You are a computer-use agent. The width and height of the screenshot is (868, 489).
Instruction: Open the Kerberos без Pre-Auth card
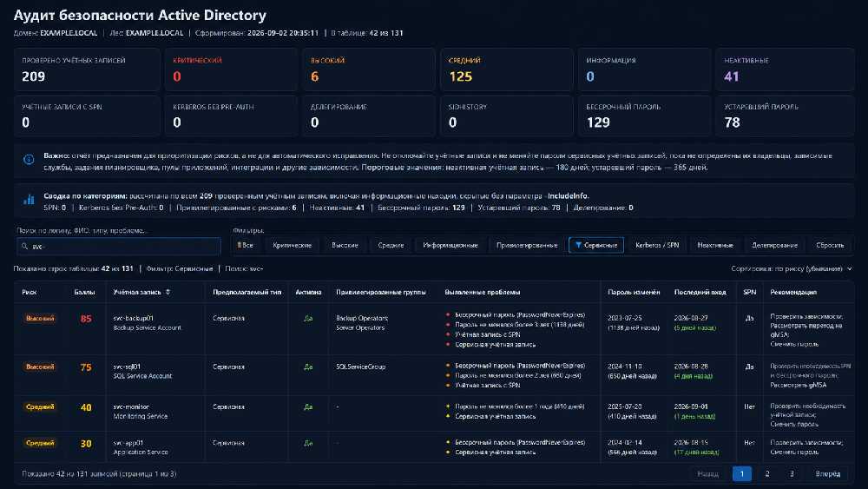click(x=231, y=116)
